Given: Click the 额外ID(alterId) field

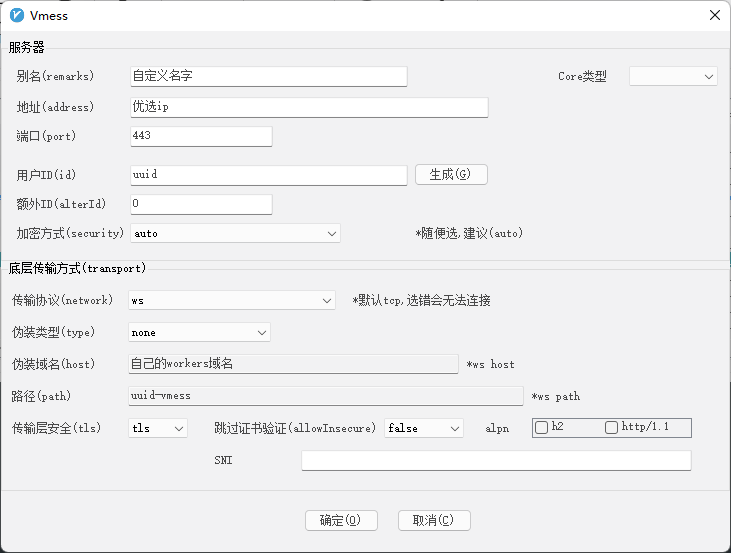Looking at the screenshot, I should (201, 204).
